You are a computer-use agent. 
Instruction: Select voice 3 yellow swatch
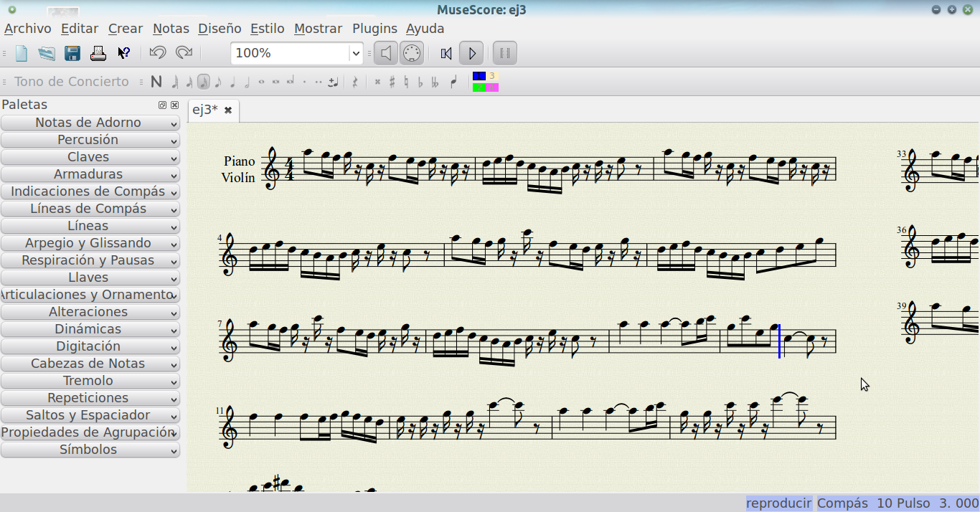[492, 76]
